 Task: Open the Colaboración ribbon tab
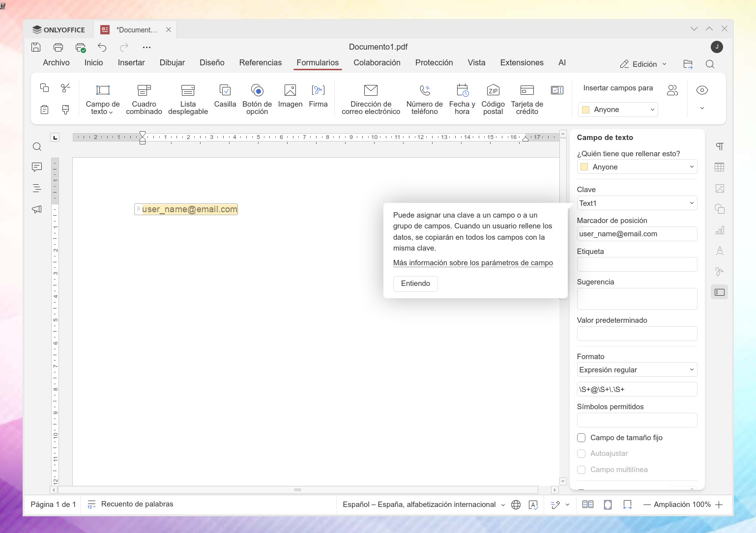[x=377, y=62]
